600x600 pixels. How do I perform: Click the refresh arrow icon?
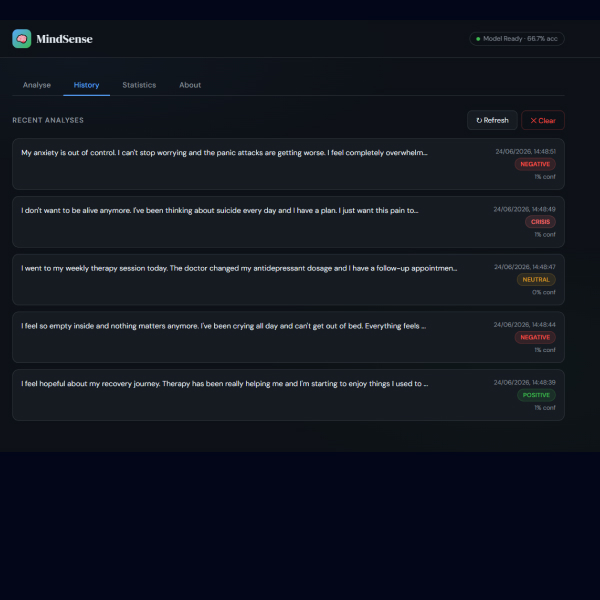click(479, 121)
